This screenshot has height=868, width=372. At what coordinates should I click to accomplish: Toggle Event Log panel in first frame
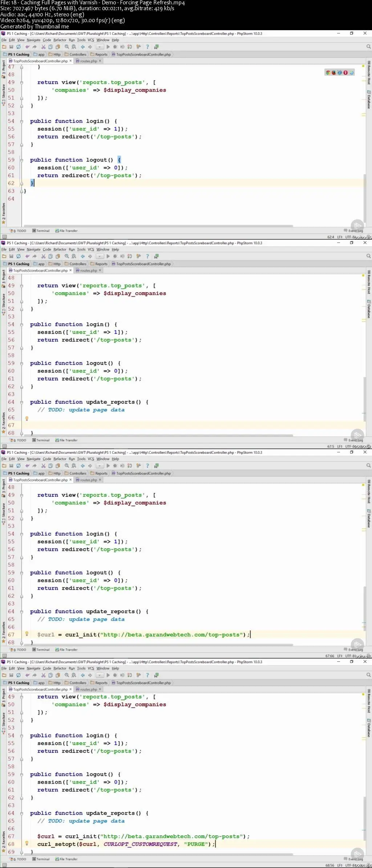(353, 231)
